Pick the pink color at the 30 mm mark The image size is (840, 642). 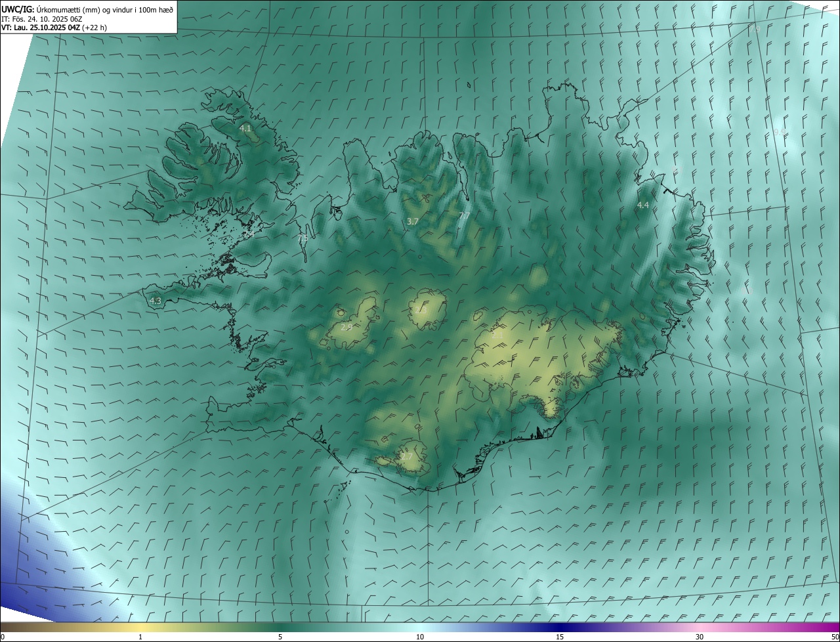pos(700,627)
